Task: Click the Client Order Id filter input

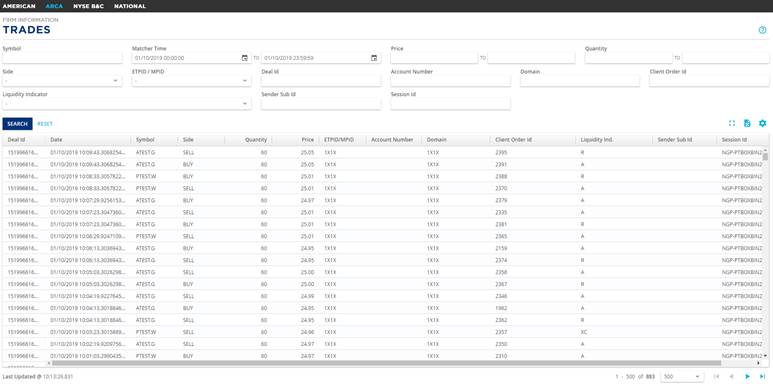Action: click(709, 81)
